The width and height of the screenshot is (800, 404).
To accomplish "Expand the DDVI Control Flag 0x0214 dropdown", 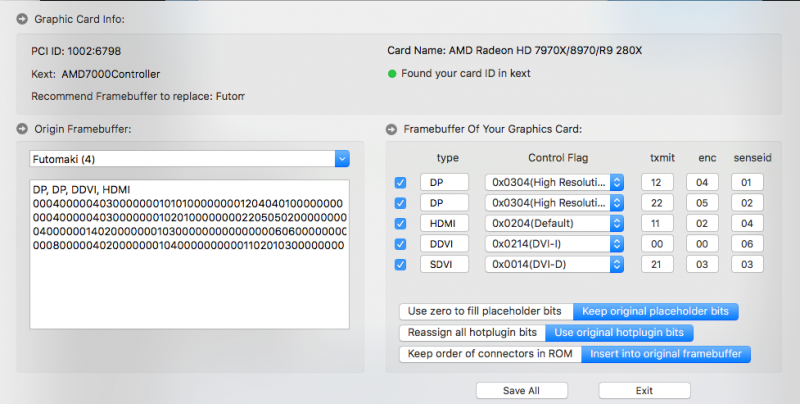I will pos(617,244).
